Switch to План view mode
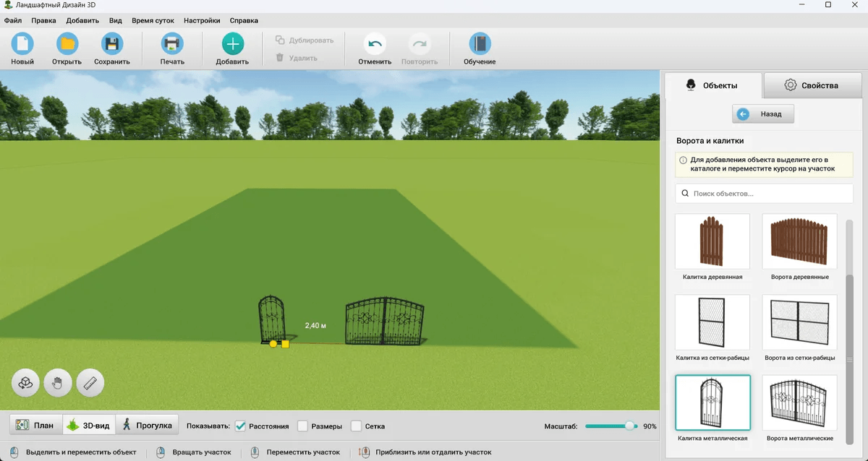The height and width of the screenshot is (461, 868). click(35, 426)
